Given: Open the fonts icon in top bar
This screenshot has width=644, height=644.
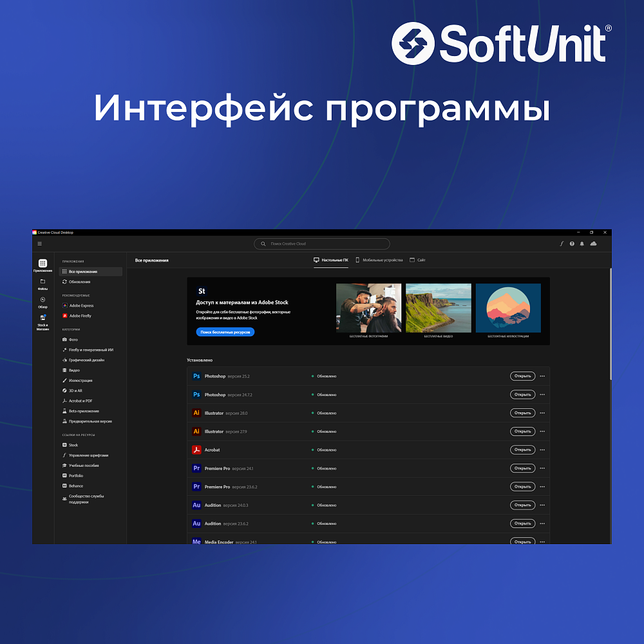Looking at the screenshot, I should pyautogui.click(x=562, y=243).
